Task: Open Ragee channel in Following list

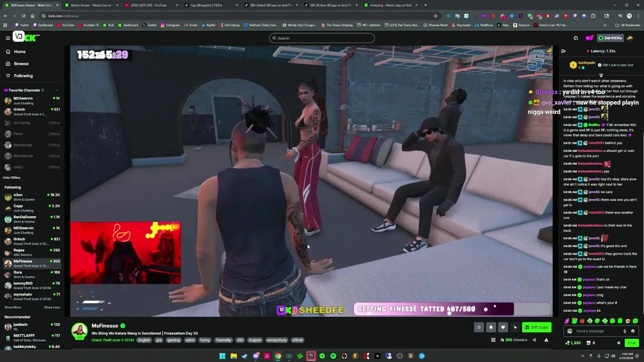Action: 31,252
